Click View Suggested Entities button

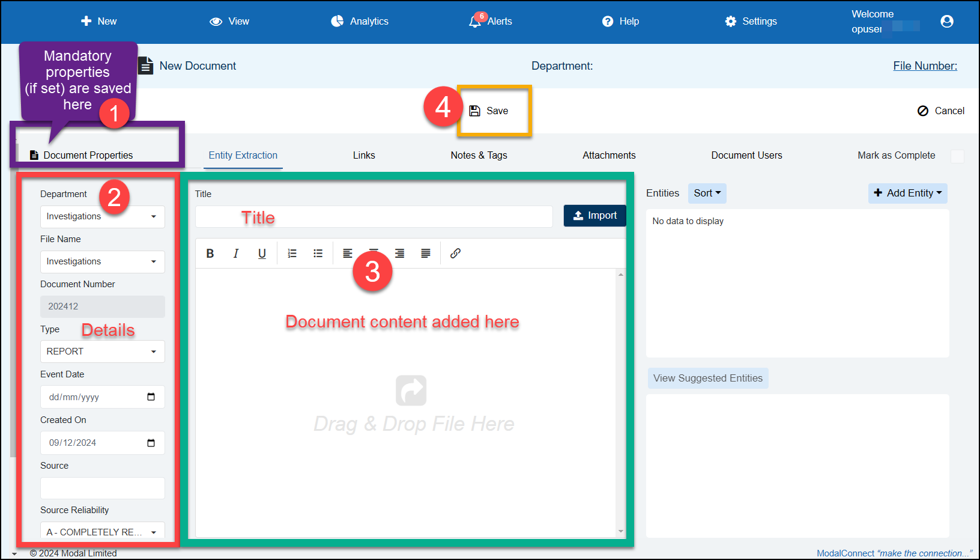coord(708,378)
